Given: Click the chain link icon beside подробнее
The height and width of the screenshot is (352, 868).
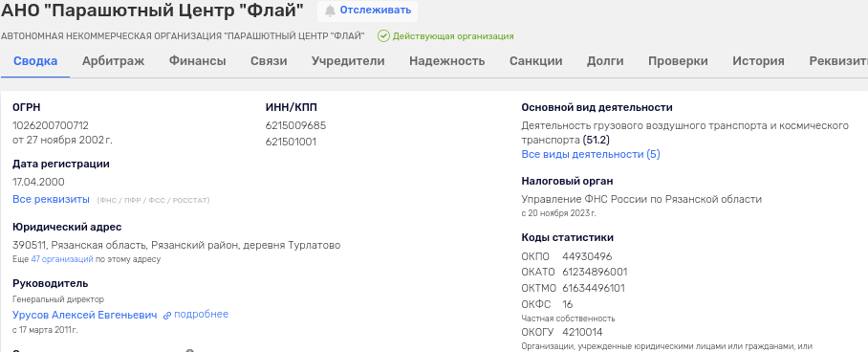Looking at the screenshot, I should [x=167, y=316].
